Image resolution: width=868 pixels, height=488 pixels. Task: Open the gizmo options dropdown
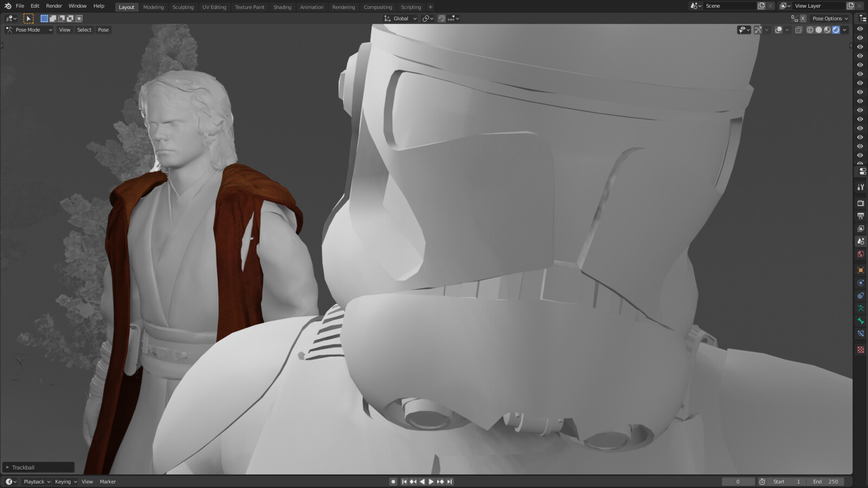click(767, 30)
